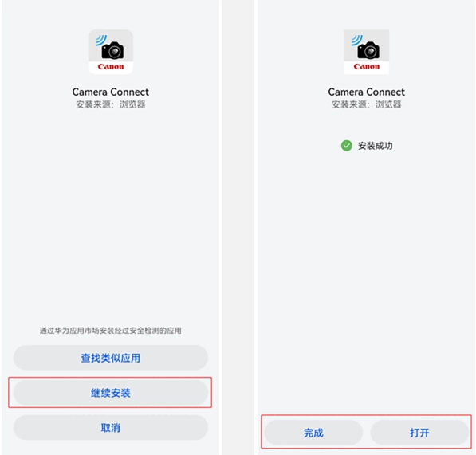The width and height of the screenshot is (476, 455).
Task: Click the blue wireless waves in the success screen app icon
Action: (x=357, y=40)
